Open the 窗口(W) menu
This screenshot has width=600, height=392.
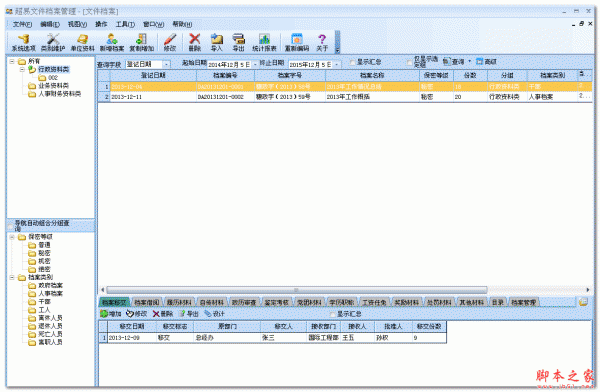pyautogui.click(x=153, y=24)
